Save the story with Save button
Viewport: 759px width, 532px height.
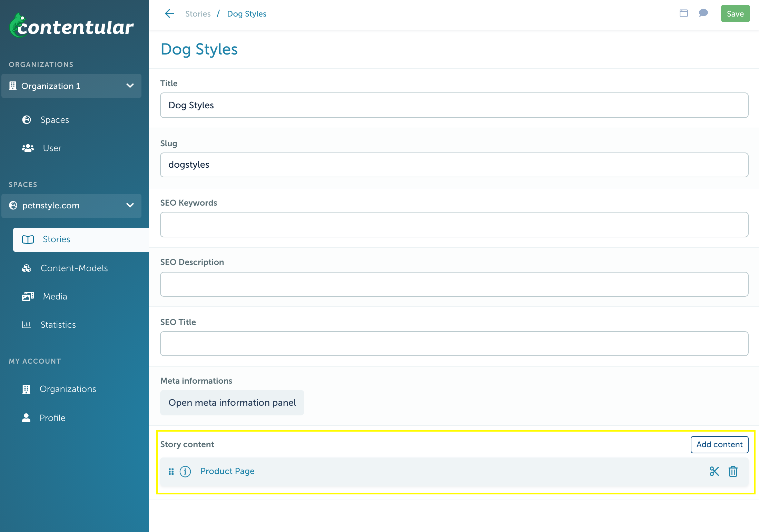point(735,13)
